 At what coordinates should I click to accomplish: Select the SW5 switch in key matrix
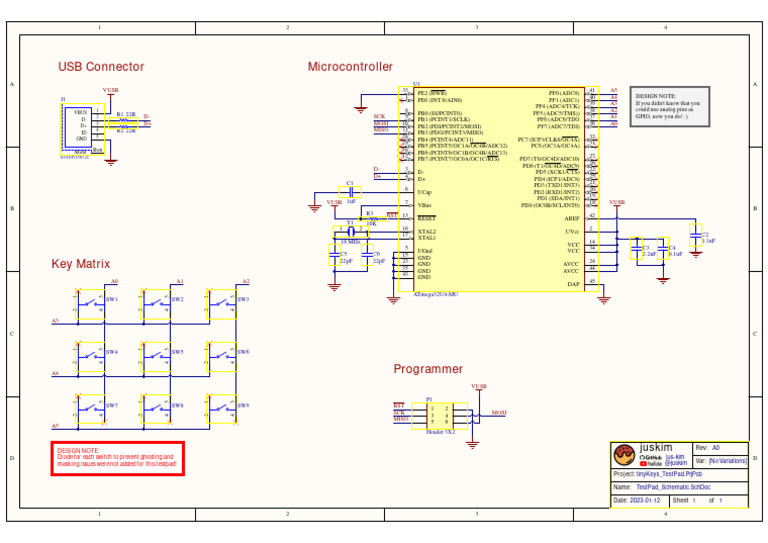[x=156, y=356]
